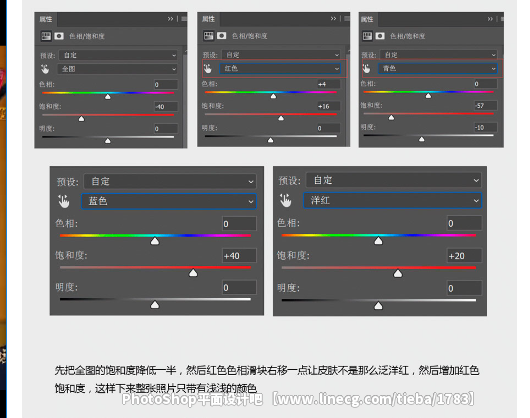Click lightness field showing -10 in 青色 panel
The width and height of the screenshot is (530, 418).
click(x=486, y=127)
